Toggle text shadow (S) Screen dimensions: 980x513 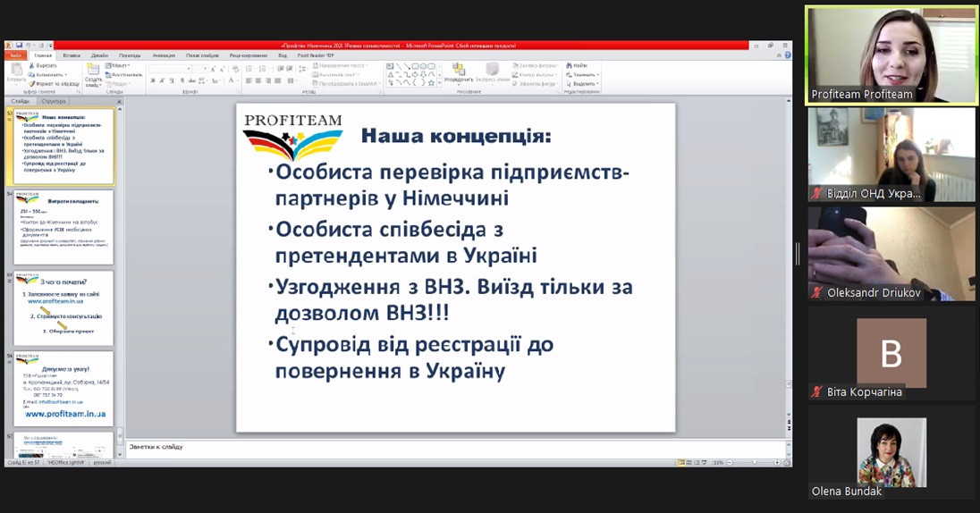pos(182,80)
